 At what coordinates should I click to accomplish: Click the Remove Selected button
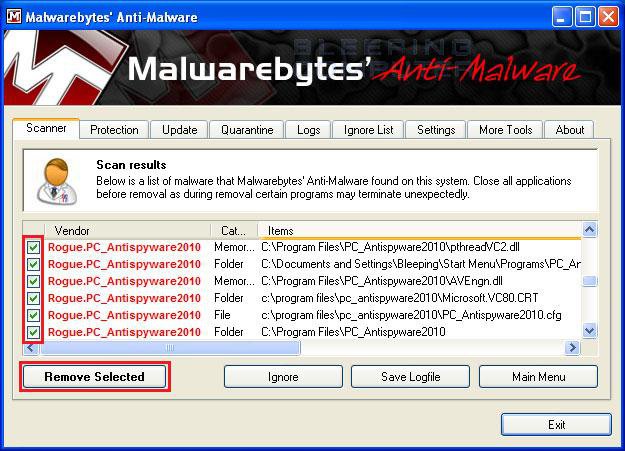click(x=94, y=377)
